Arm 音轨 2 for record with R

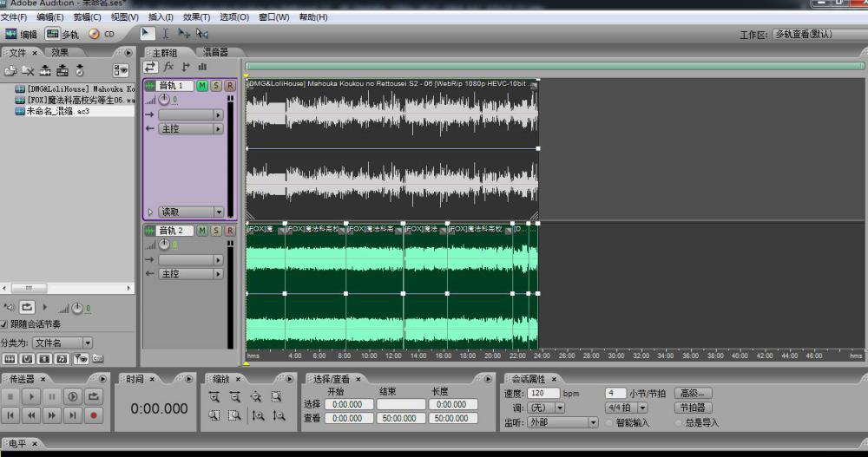click(230, 231)
